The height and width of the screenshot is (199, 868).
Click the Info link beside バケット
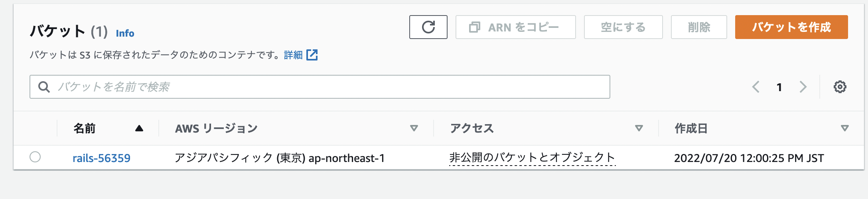[x=125, y=33]
